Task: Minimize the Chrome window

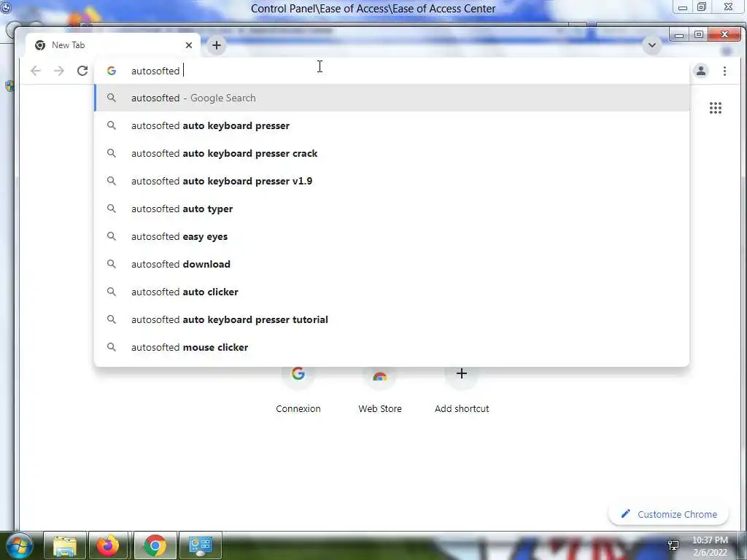Action: tap(679, 35)
